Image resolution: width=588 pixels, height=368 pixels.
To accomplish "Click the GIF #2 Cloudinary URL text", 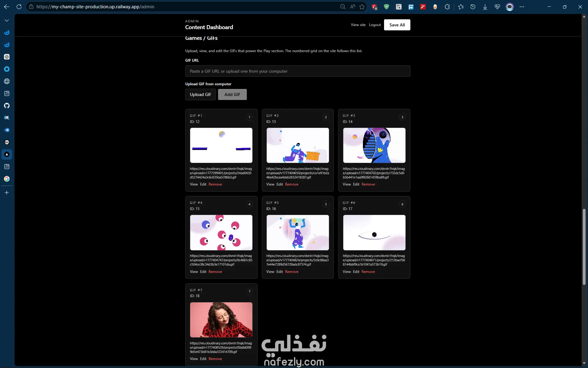I will (x=298, y=173).
